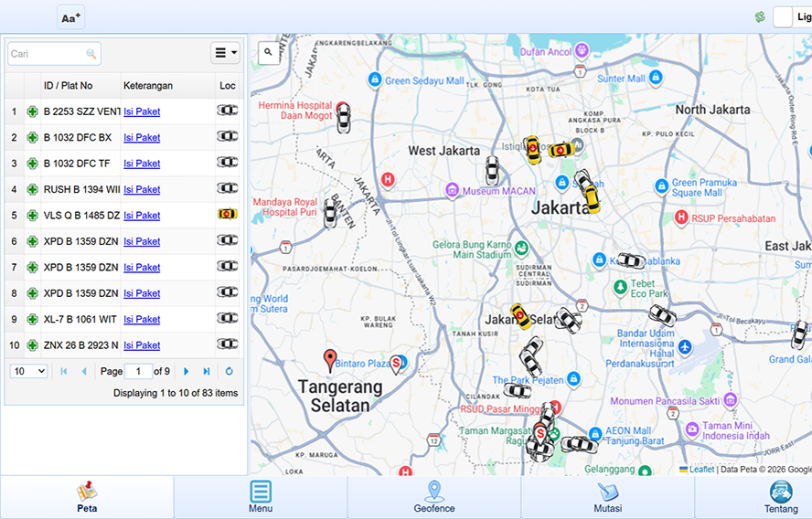Viewport: 812px width, 519px height.
Task: Open the list options hamburger dropdown
Action: click(225, 53)
